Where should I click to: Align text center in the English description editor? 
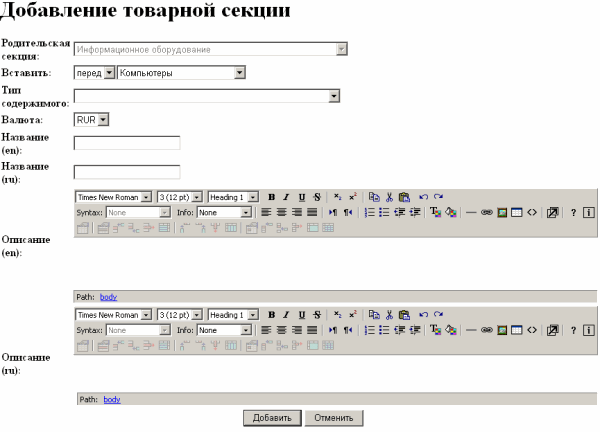(x=282, y=213)
